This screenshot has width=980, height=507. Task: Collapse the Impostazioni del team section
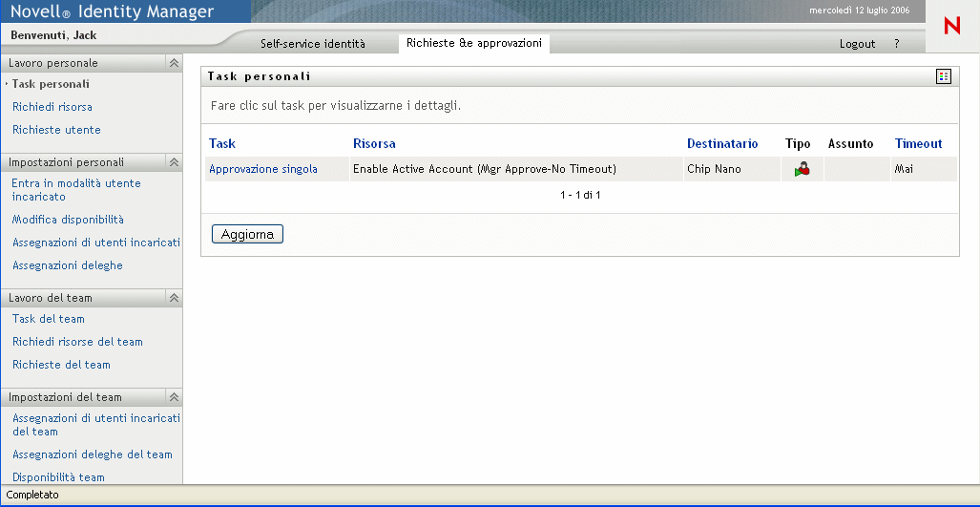pos(174,397)
